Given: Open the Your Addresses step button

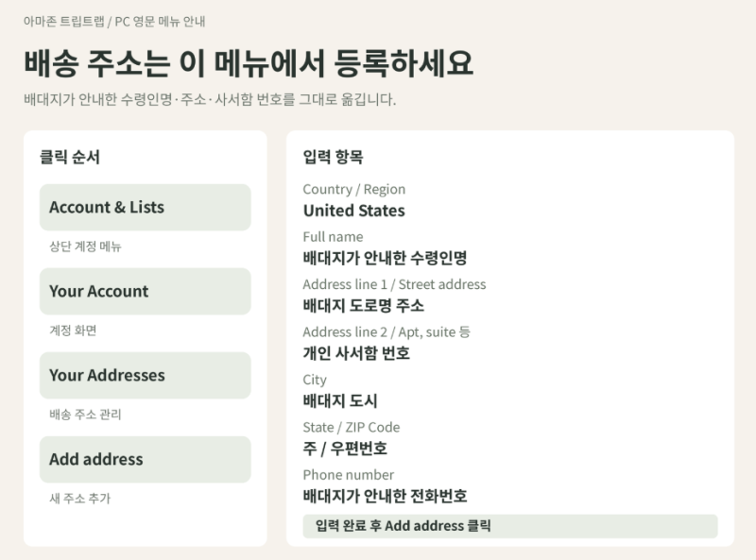Looking at the screenshot, I should pos(146,375).
